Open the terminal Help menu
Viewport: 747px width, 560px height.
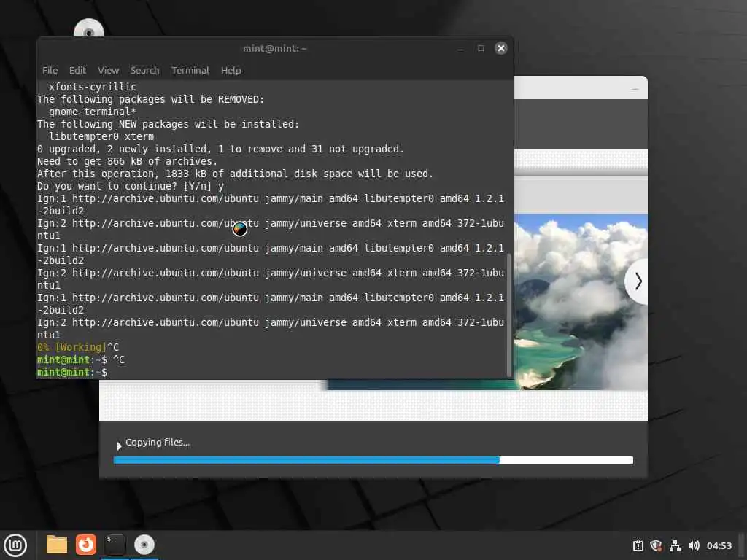(231, 71)
